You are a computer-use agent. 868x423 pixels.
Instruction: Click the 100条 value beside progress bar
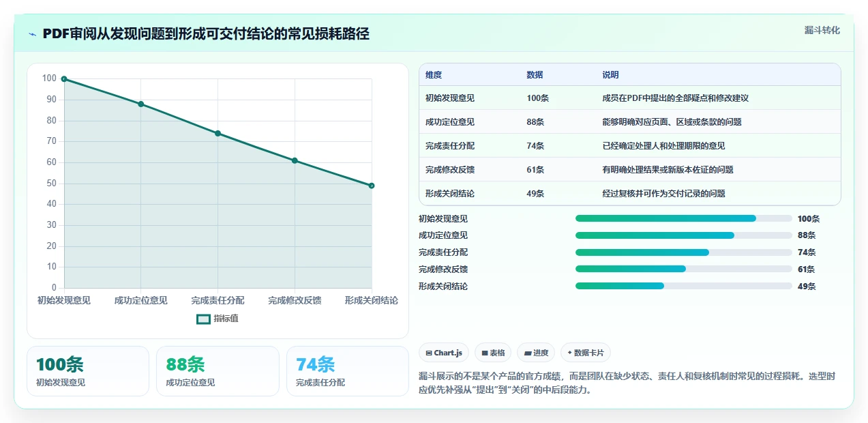point(809,219)
